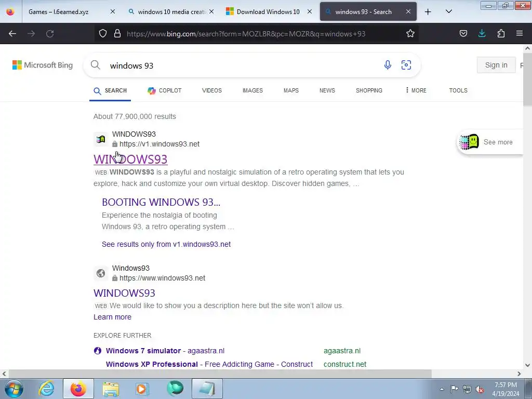
Task: Switch to the IMAGES tab
Action: [252, 90]
